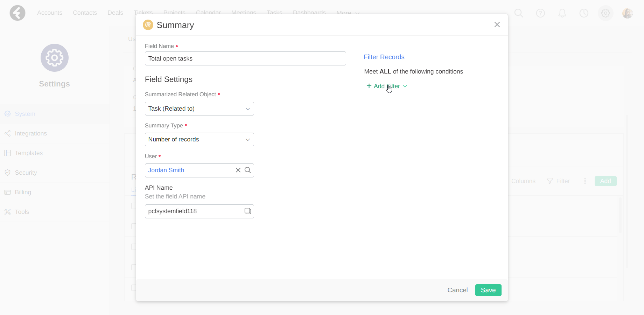This screenshot has height=315, width=644.
Task: Select System in settings sidebar
Action: click(55, 114)
